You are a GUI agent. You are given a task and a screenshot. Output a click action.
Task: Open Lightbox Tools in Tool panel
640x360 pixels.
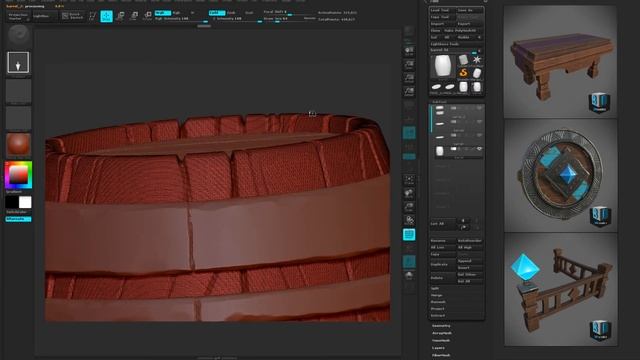457,44
